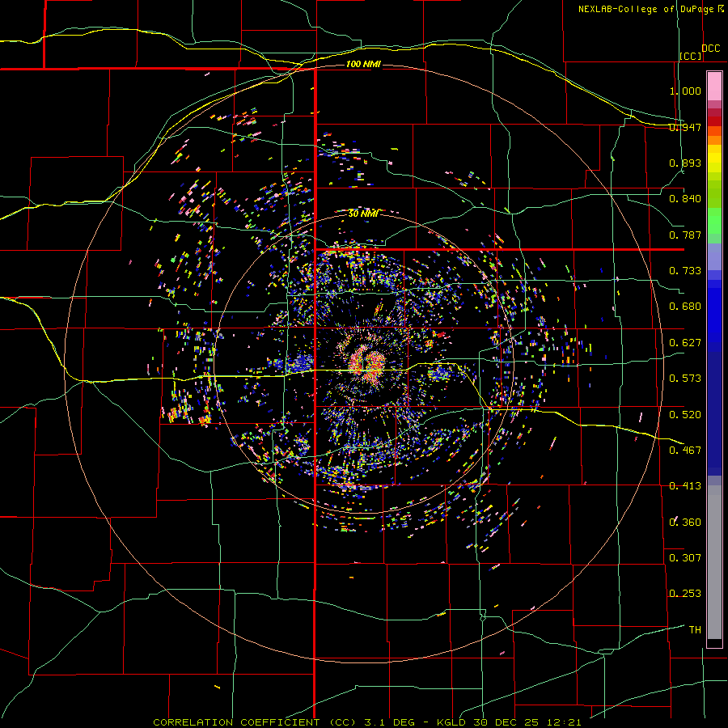Click the pink top segment of color bar
The width and height of the screenshot is (728, 728).
714,86
